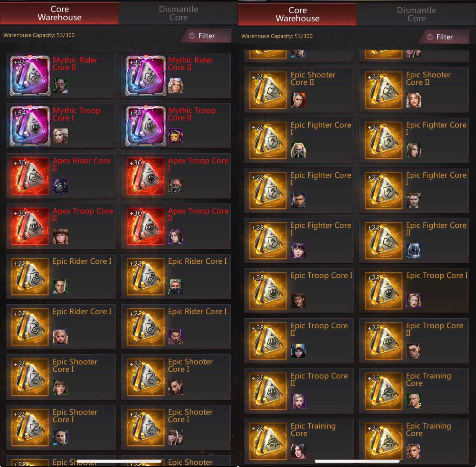
Task: Tap the home indicator bar on left screen
Action: click(x=119, y=461)
